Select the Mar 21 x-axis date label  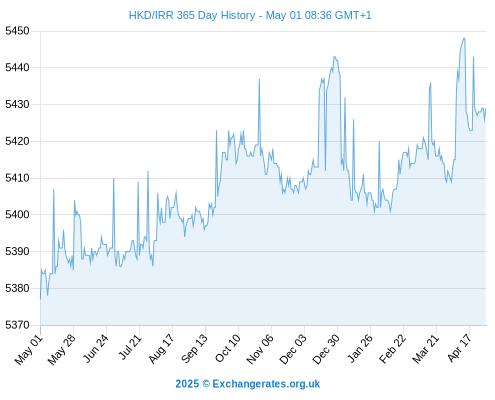(x=425, y=349)
